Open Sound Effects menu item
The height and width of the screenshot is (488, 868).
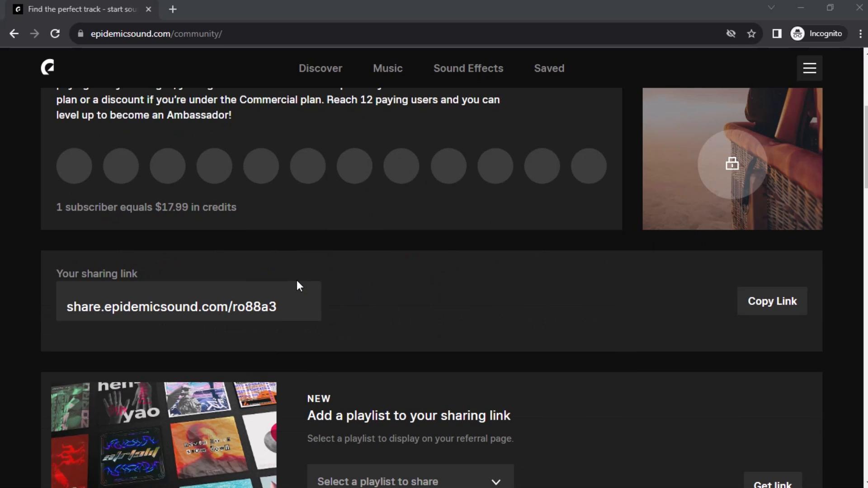[468, 68]
